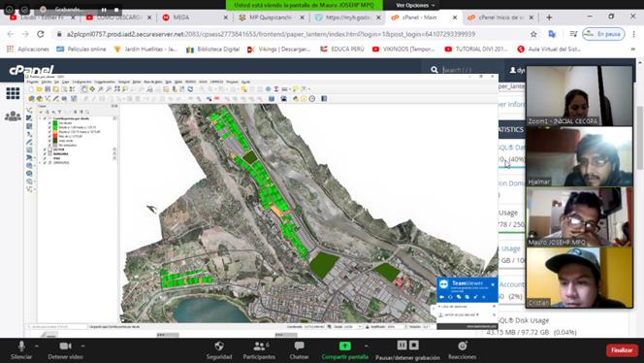Open the Películas online bookmark
Image resolution: width=644 pixels, height=363 pixels.
(x=80, y=49)
